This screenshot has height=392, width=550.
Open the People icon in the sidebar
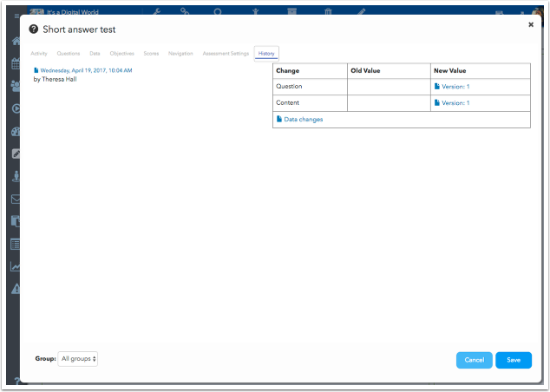(16, 86)
